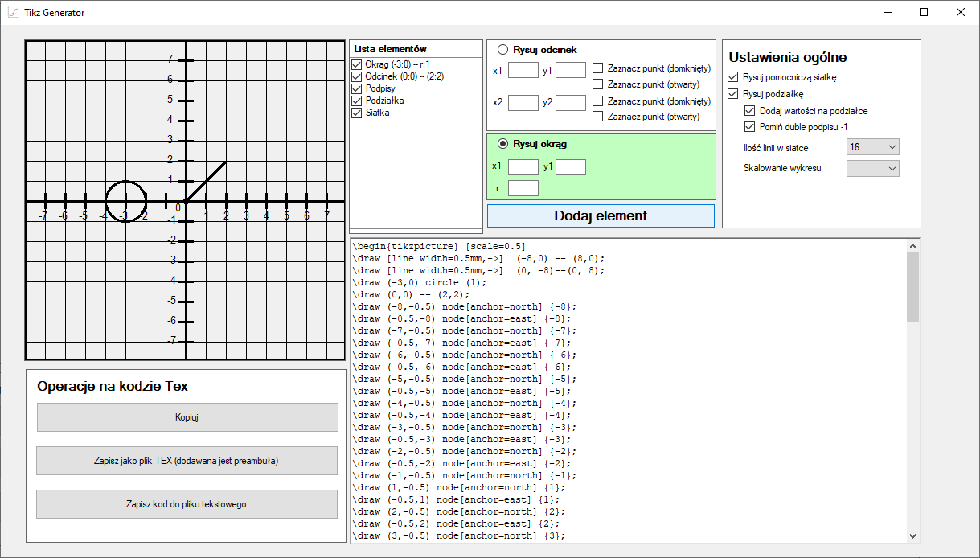The width and height of the screenshot is (980, 558).
Task: Click Zapisz kod do pliku tekstowego
Action: click(187, 504)
